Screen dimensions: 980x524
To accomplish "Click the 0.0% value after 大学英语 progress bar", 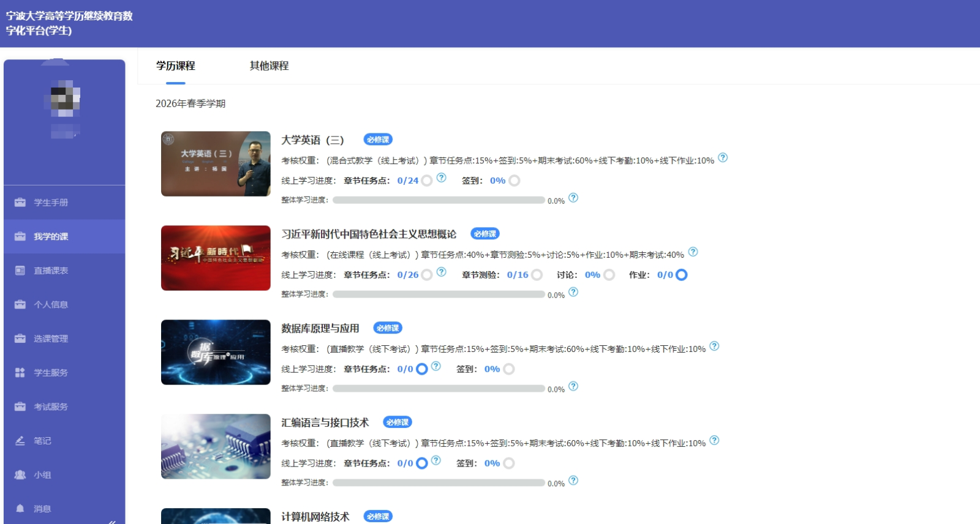I will pyautogui.click(x=556, y=201).
